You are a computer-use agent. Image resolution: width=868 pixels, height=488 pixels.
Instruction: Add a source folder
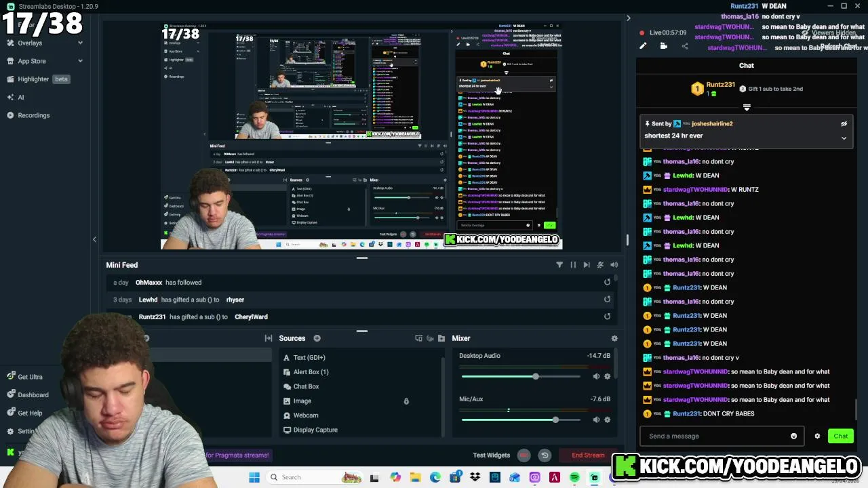click(x=441, y=338)
